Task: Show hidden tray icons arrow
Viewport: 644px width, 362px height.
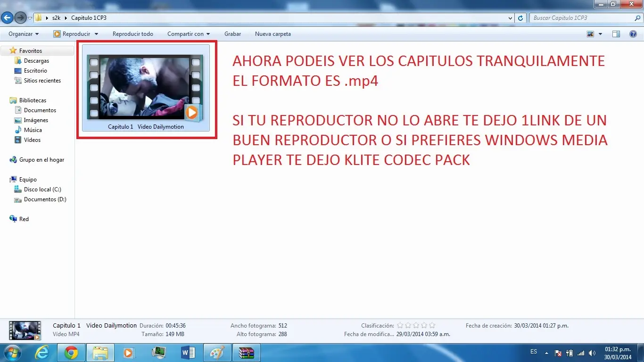Action: (x=547, y=353)
